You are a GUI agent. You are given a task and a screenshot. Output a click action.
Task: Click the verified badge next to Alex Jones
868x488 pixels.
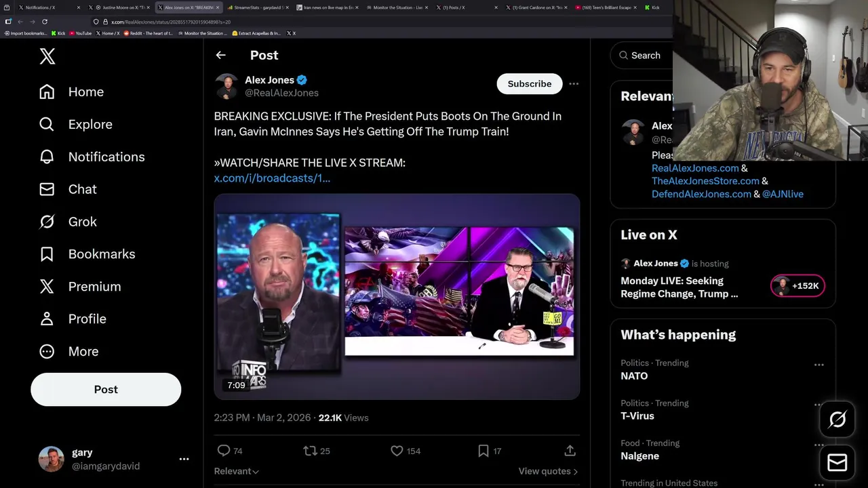[302, 80]
